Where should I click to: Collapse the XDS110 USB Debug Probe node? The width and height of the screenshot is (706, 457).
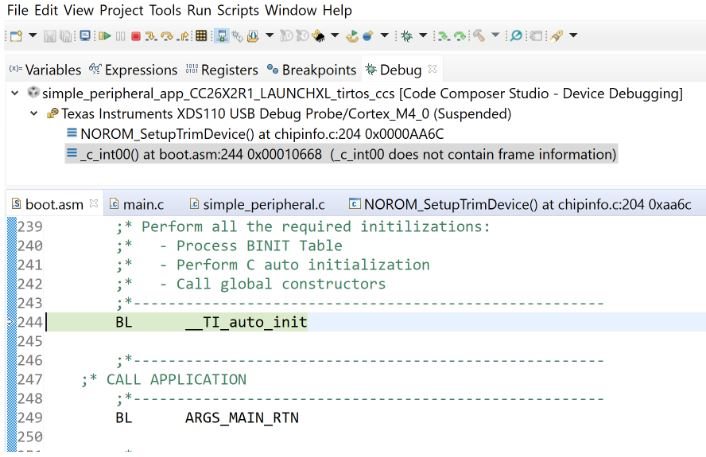(x=34, y=113)
